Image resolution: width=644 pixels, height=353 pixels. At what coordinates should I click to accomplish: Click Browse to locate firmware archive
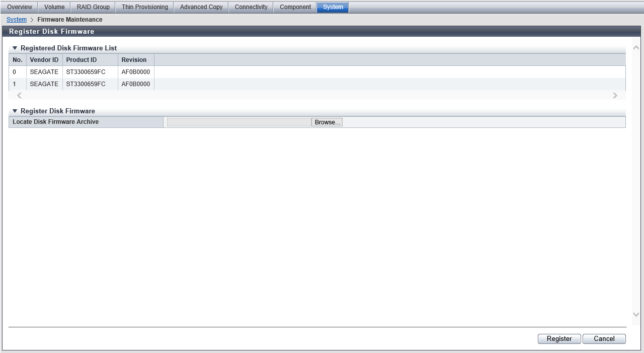click(327, 122)
